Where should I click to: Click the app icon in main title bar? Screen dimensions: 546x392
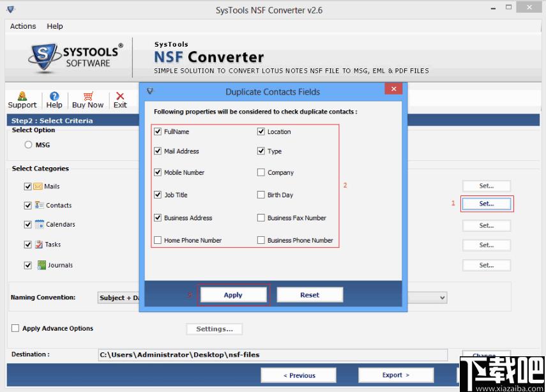point(11,10)
